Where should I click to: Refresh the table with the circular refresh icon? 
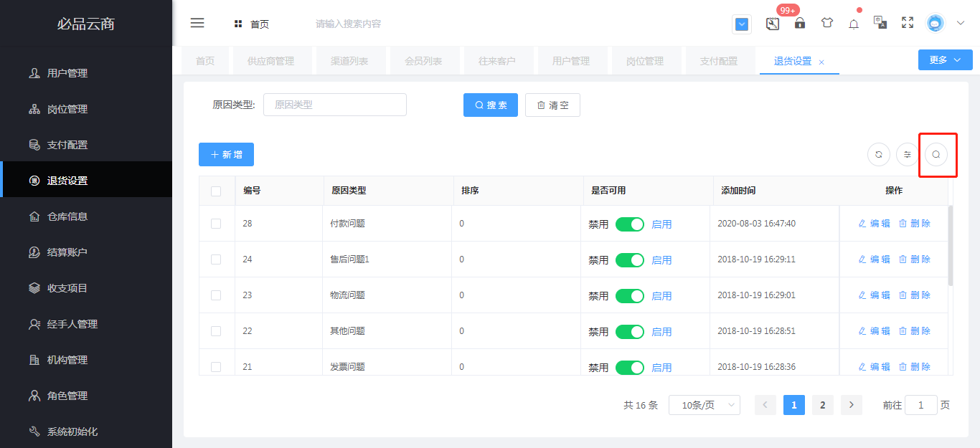879,154
